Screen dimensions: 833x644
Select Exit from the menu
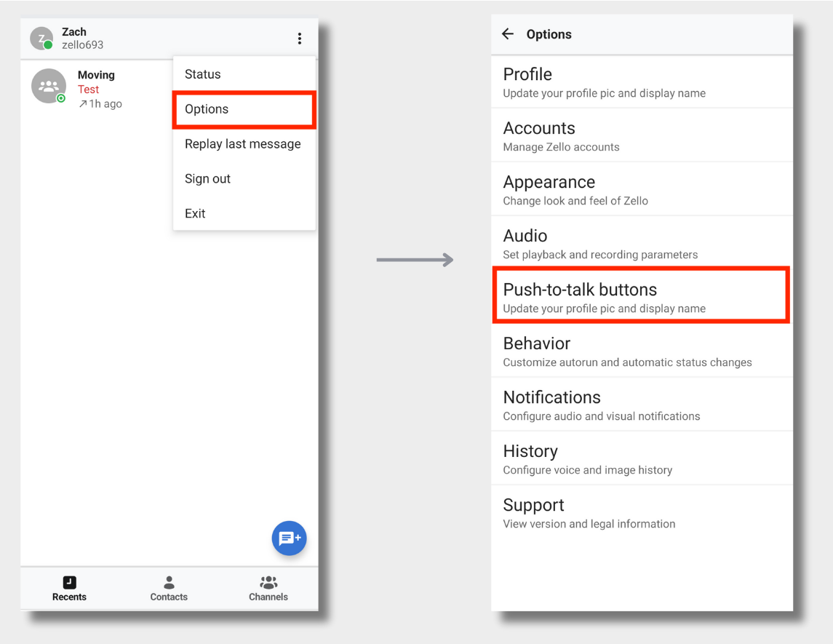194,213
